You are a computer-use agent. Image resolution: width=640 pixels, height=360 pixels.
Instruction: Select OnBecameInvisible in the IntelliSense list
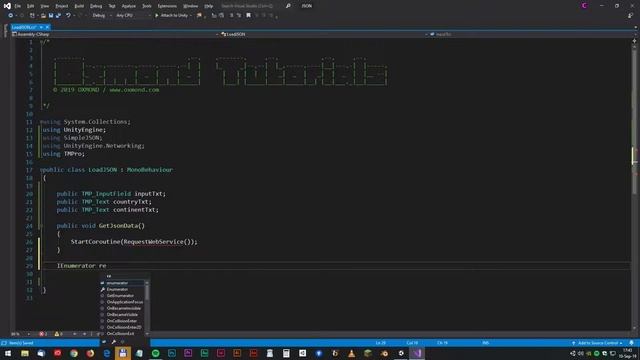pos(122,308)
